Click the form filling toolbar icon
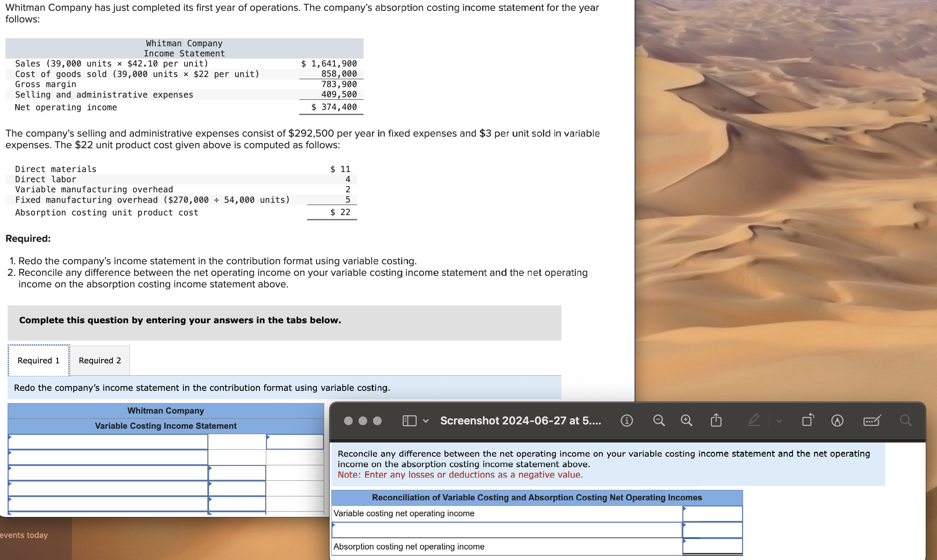937x560 pixels. (x=872, y=420)
